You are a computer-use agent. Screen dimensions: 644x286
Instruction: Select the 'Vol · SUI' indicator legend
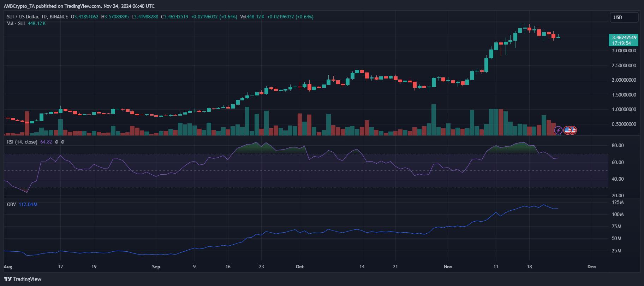tap(16, 23)
